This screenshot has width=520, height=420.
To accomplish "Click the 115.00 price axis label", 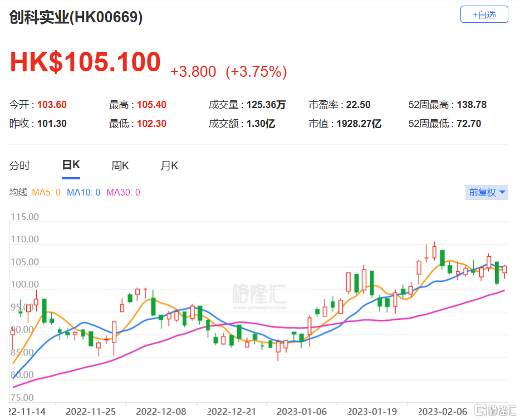I will (24, 217).
